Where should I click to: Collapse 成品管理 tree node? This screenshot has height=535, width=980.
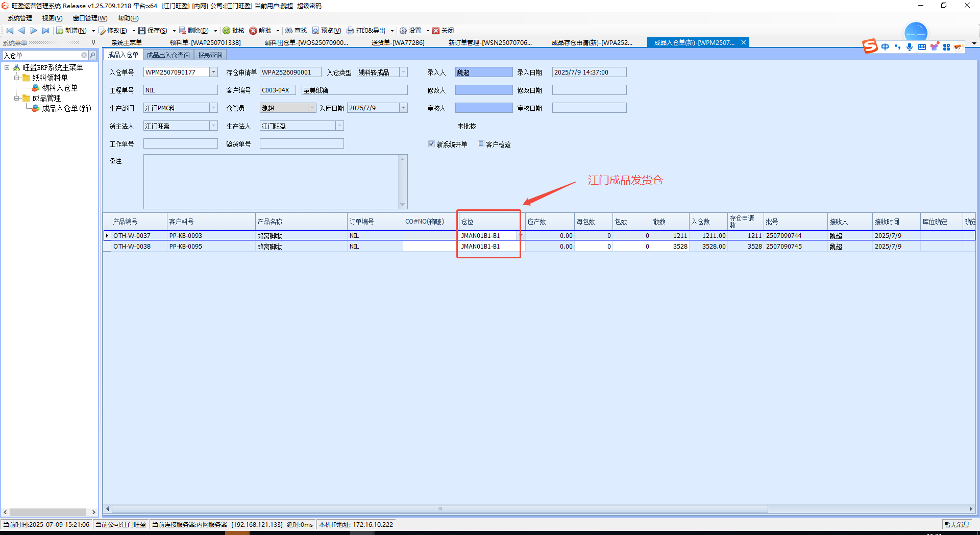16,98
